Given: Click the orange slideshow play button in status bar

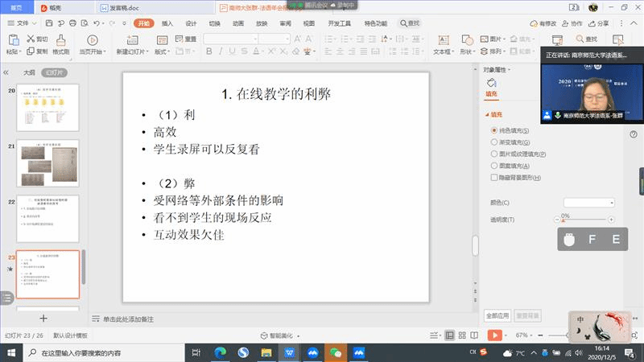Looking at the screenshot, I should [x=494, y=335].
